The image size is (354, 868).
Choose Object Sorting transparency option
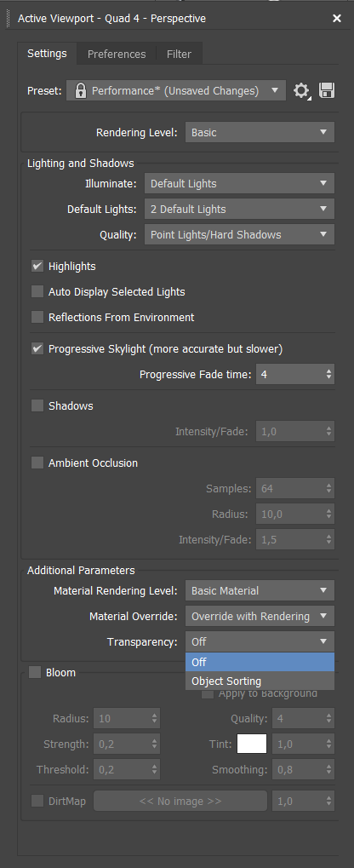[260, 681]
